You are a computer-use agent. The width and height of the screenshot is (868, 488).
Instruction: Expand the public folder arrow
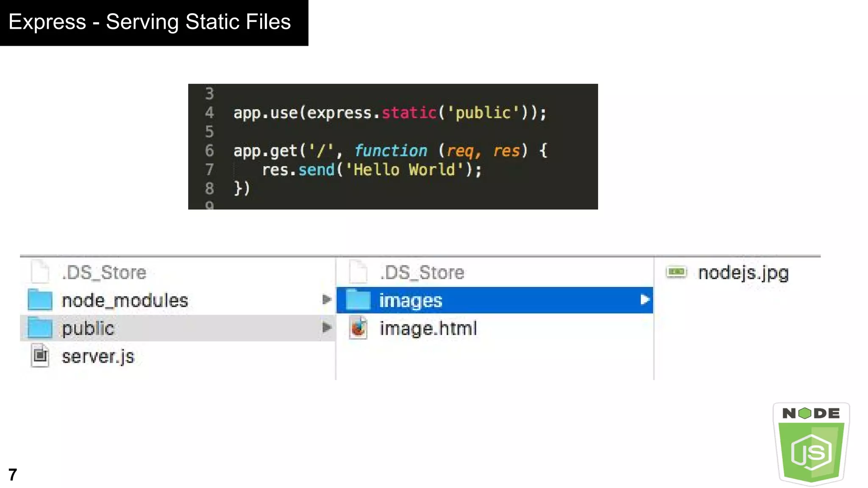[326, 327]
